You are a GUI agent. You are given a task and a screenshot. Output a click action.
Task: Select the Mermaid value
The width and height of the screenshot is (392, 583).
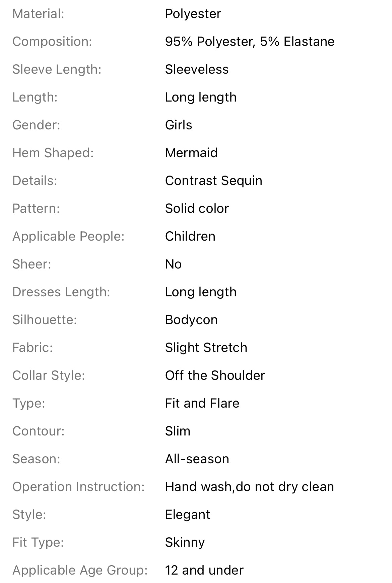click(x=191, y=153)
